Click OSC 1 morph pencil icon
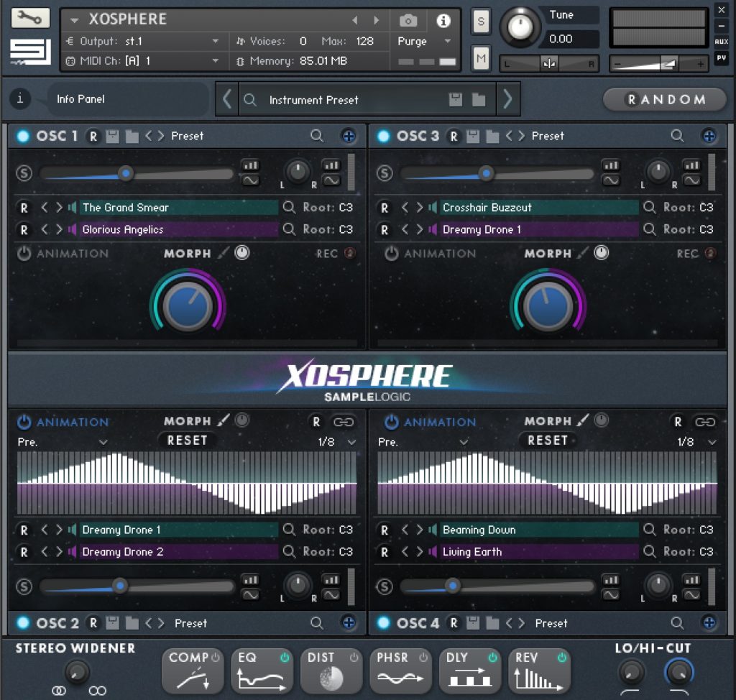The height and width of the screenshot is (700, 736). 224,253
